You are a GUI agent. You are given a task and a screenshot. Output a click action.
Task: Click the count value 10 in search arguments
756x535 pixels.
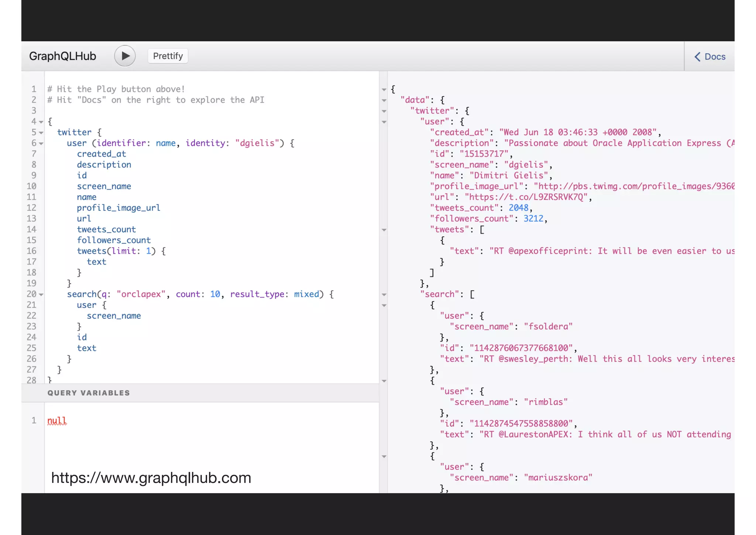point(215,294)
